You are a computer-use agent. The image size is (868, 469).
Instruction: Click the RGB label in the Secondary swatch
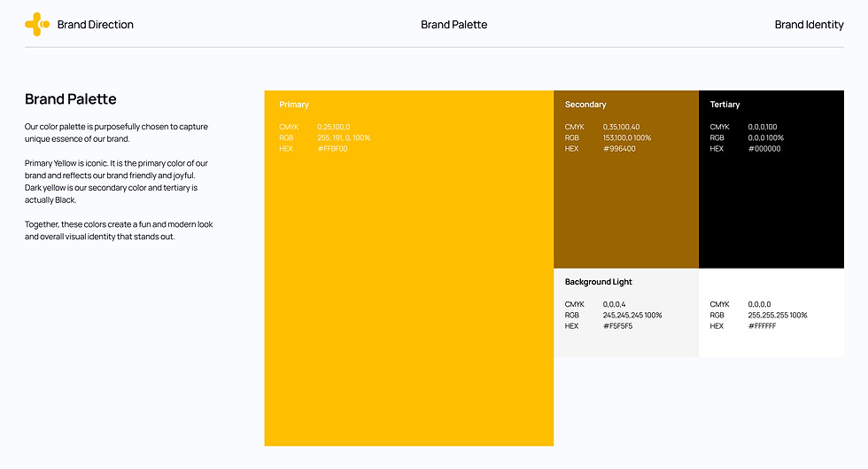572,137
